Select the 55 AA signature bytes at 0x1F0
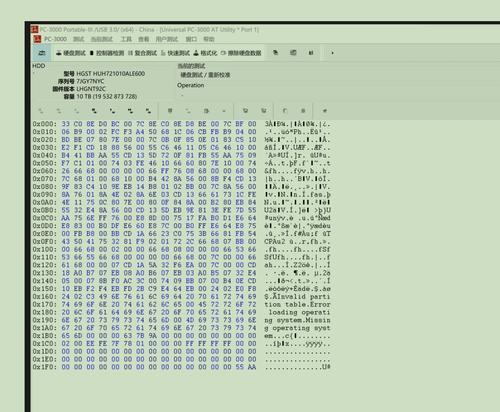This screenshot has width=500, height=412. point(246,367)
